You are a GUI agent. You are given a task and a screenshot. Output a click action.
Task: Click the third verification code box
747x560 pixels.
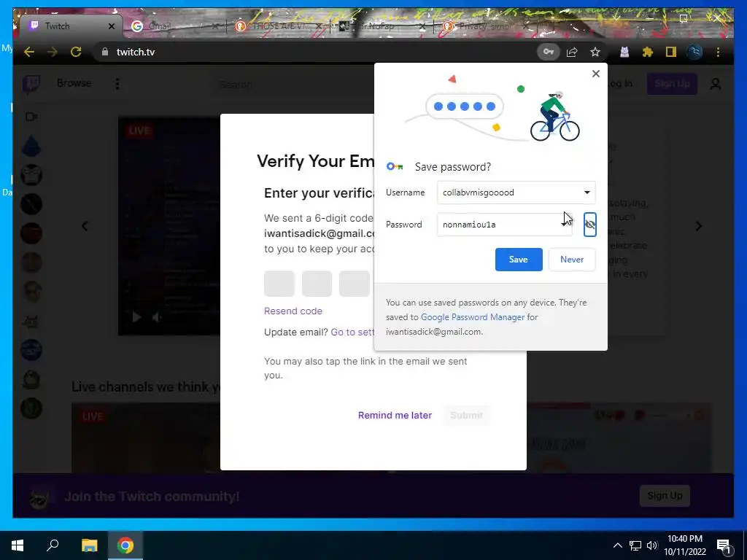tap(355, 284)
